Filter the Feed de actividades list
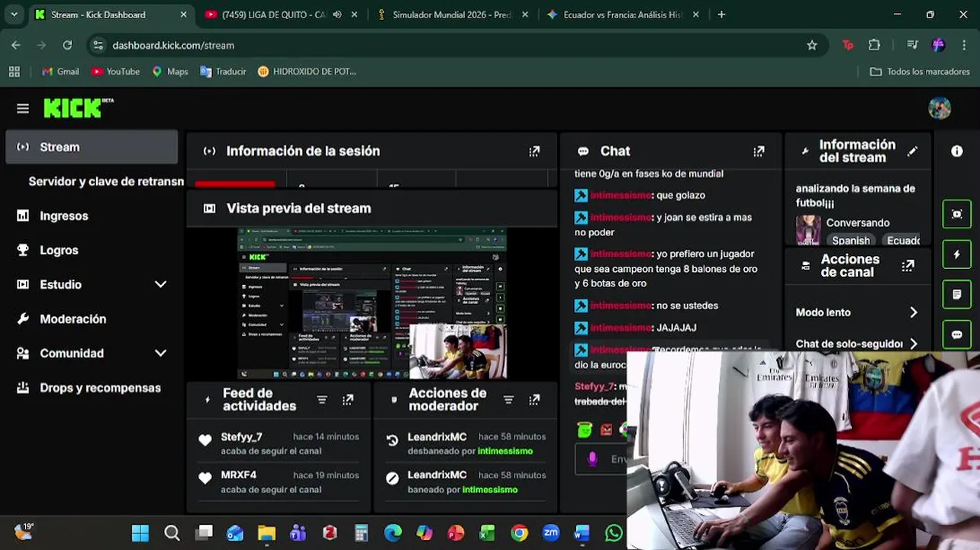The height and width of the screenshot is (550, 980). coord(322,400)
